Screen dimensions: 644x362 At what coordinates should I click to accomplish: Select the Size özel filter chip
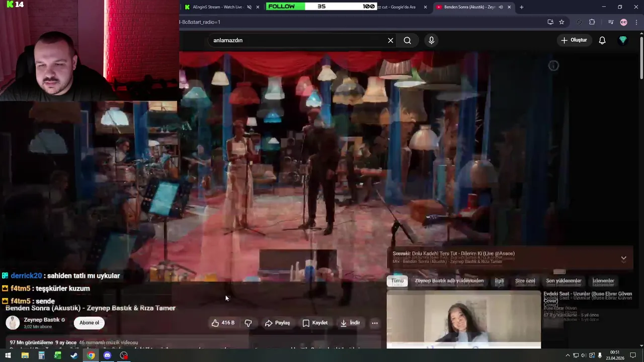[x=525, y=281]
